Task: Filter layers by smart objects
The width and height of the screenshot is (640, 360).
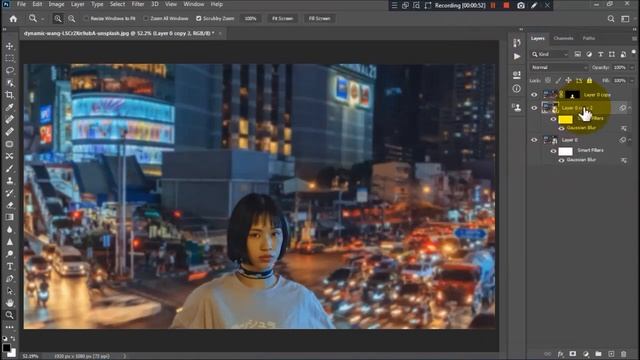Action: 623,54
